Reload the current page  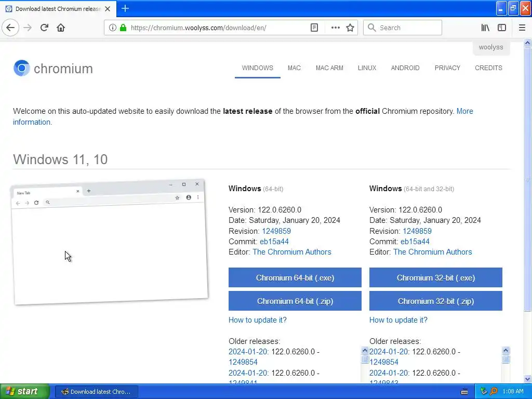tap(44, 28)
